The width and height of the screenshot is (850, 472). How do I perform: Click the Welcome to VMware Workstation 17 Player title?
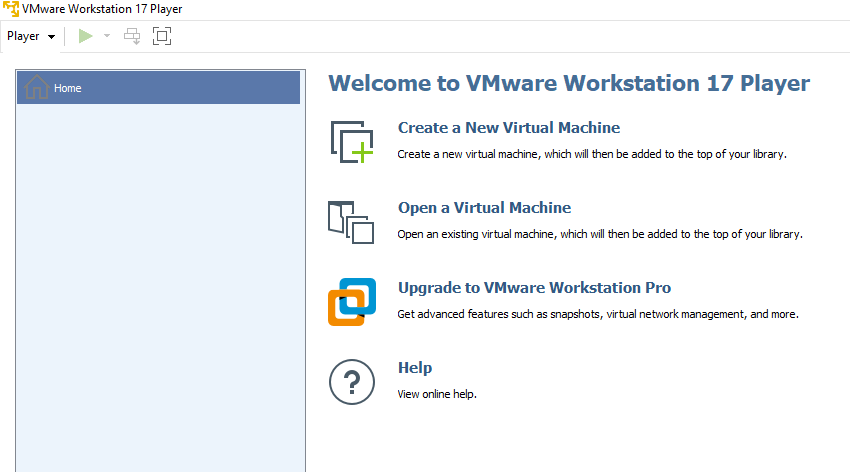click(568, 83)
